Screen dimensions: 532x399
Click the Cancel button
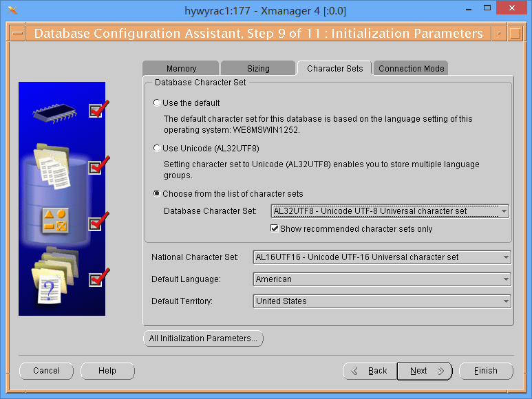pos(47,371)
